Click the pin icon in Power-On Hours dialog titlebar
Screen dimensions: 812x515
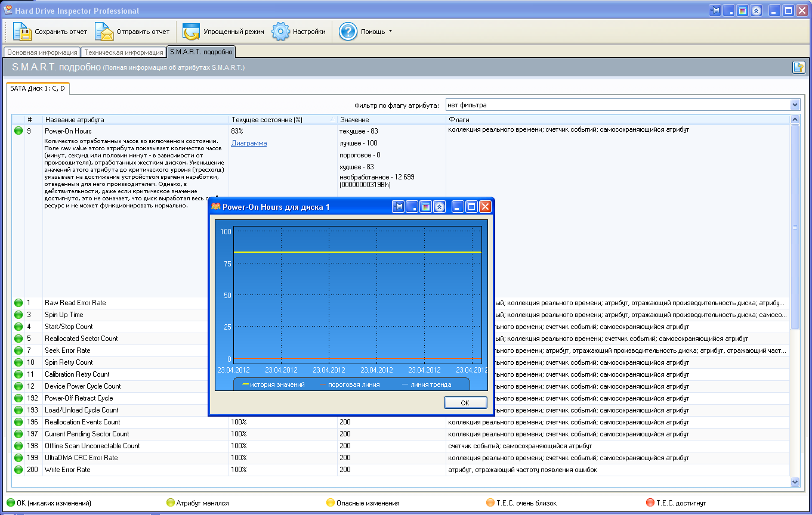399,207
